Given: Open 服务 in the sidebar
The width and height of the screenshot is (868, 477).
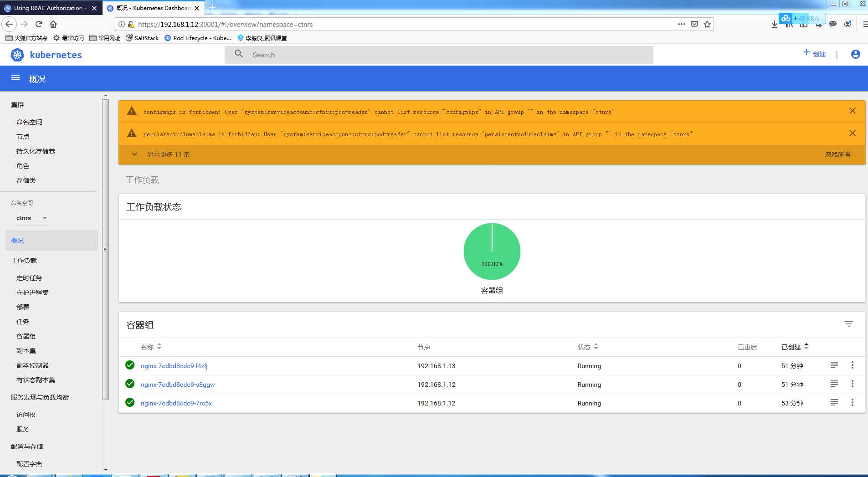Looking at the screenshot, I should coord(23,429).
